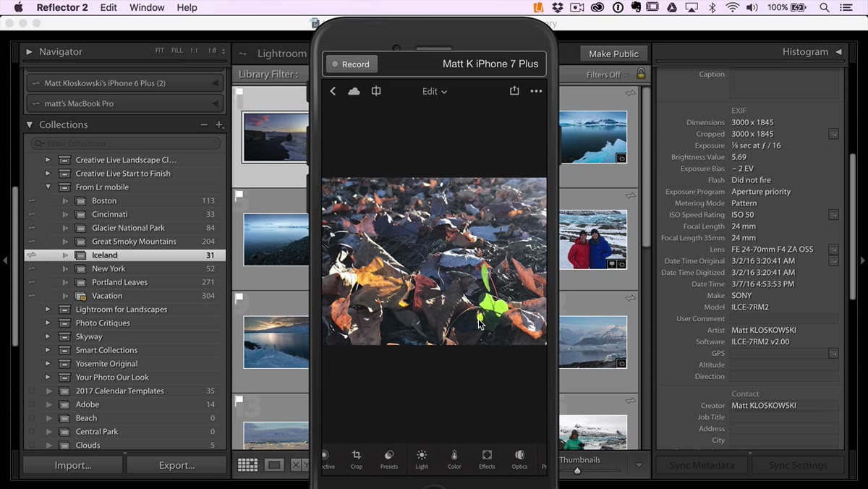The image size is (868, 489).
Task: Click the arrow button beside ISO Speed Rating
Action: pos(833,215)
